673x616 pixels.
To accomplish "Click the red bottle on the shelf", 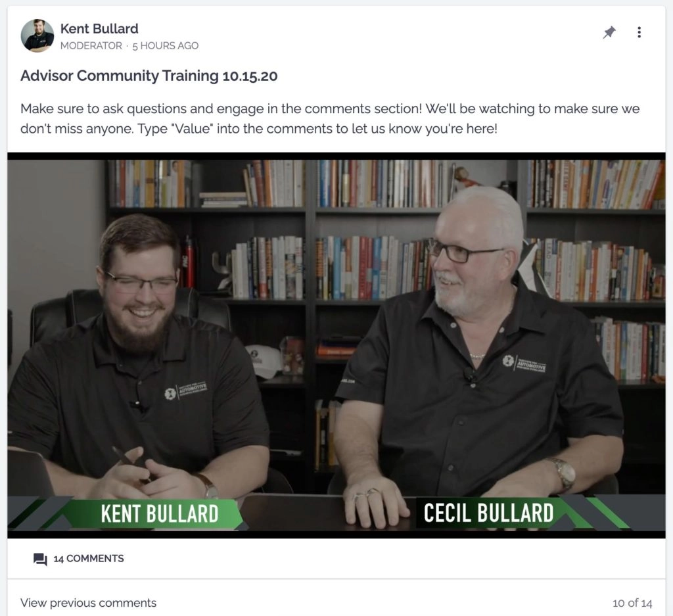I will [x=189, y=263].
